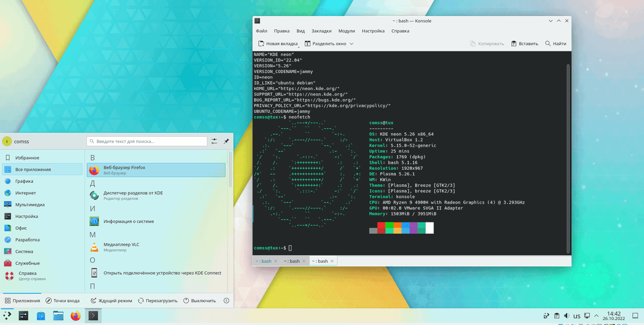Focus the launcher search field
Screen dimensions: 644x325
pyautogui.click(x=147, y=141)
